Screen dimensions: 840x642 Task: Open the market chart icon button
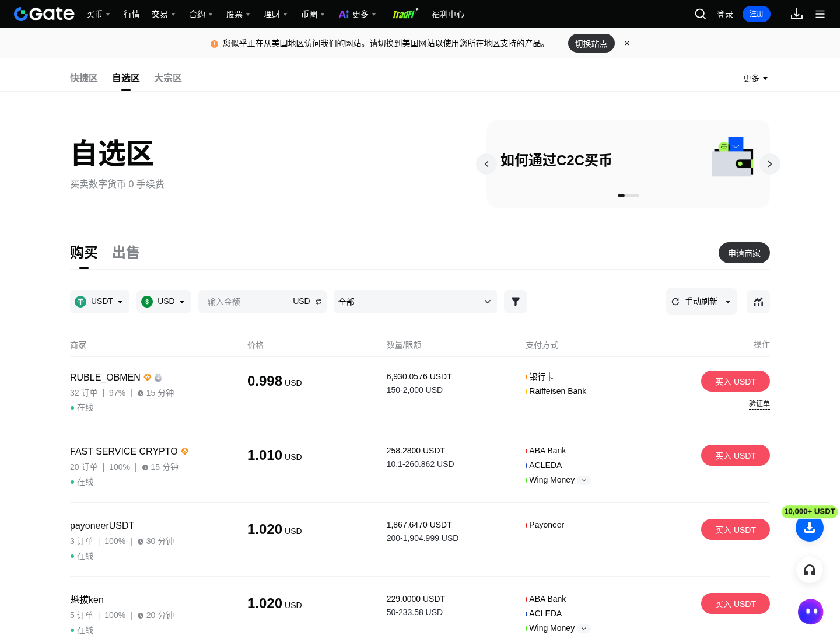pyautogui.click(x=758, y=302)
